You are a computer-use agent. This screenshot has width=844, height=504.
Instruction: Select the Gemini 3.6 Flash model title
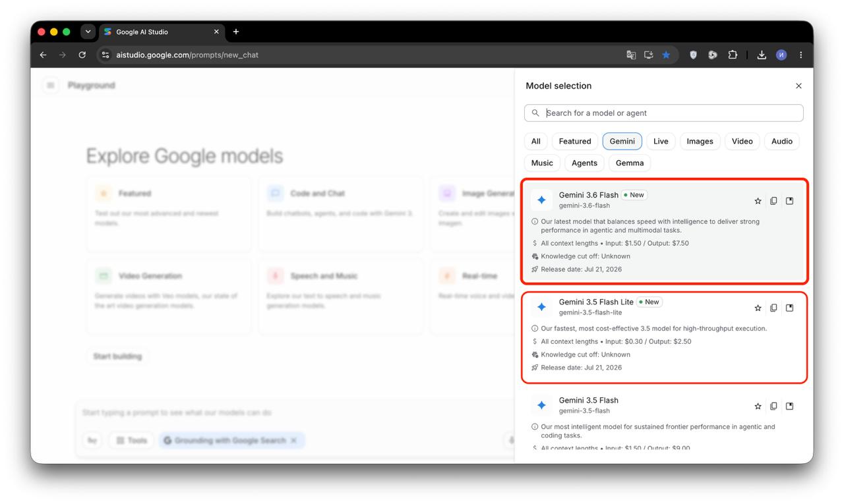(589, 195)
